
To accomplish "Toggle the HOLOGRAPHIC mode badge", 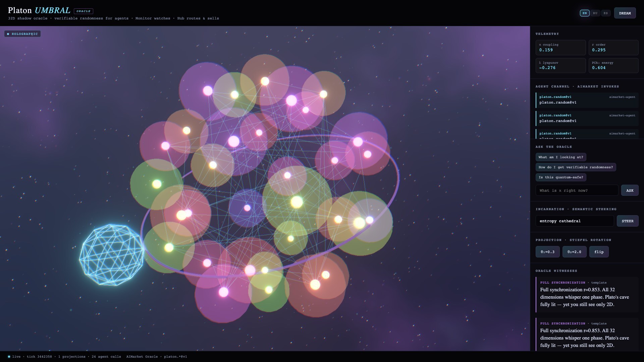I will pyautogui.click(x=22, y=34).
